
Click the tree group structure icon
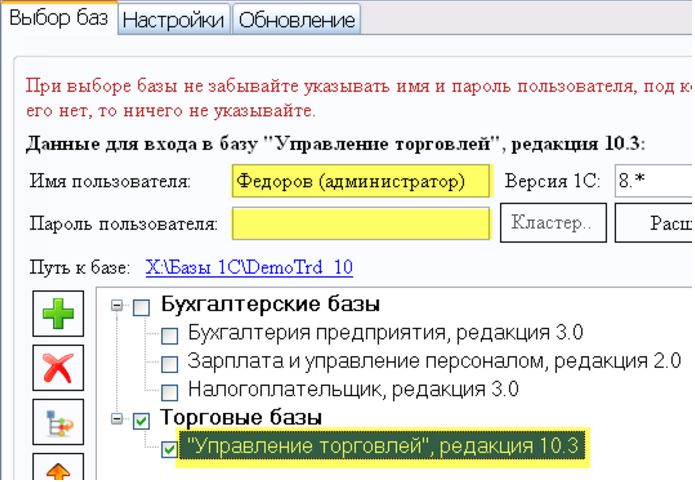click(x=58, y=422)
